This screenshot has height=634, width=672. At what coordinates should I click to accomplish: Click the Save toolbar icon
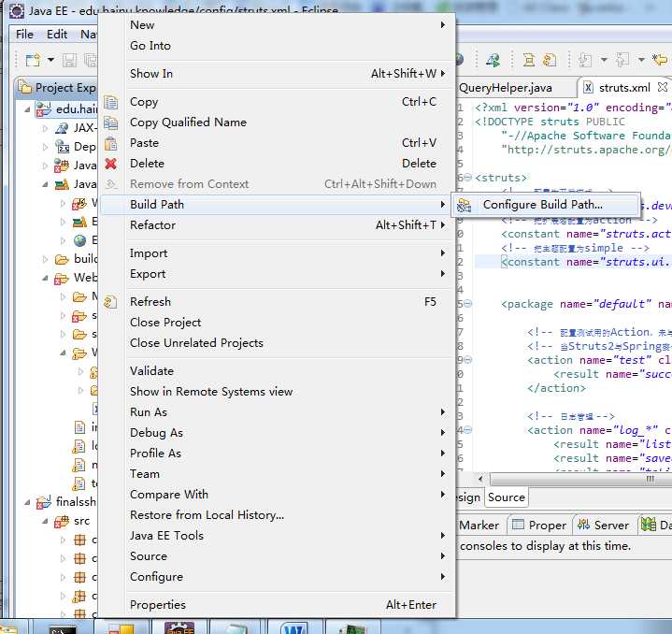69,60
